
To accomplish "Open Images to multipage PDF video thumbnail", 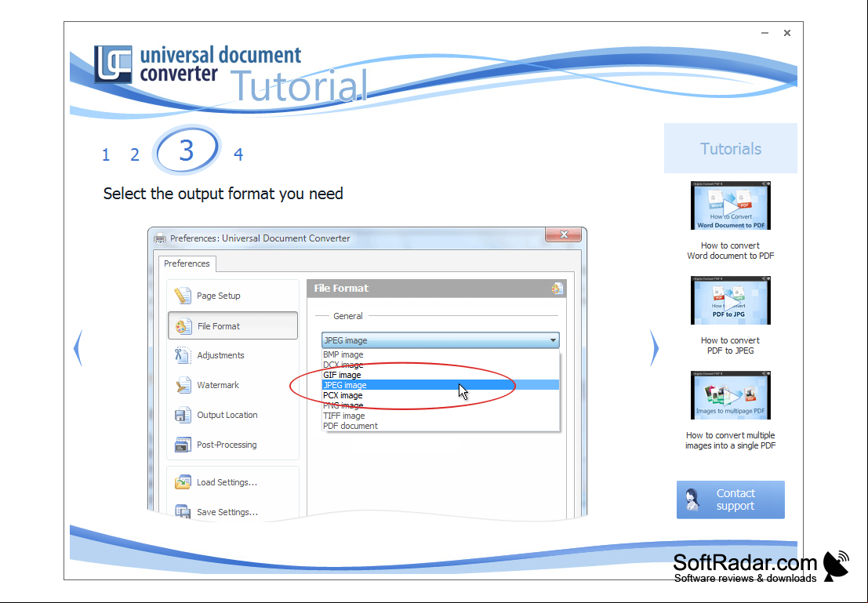I will point(730,394).
